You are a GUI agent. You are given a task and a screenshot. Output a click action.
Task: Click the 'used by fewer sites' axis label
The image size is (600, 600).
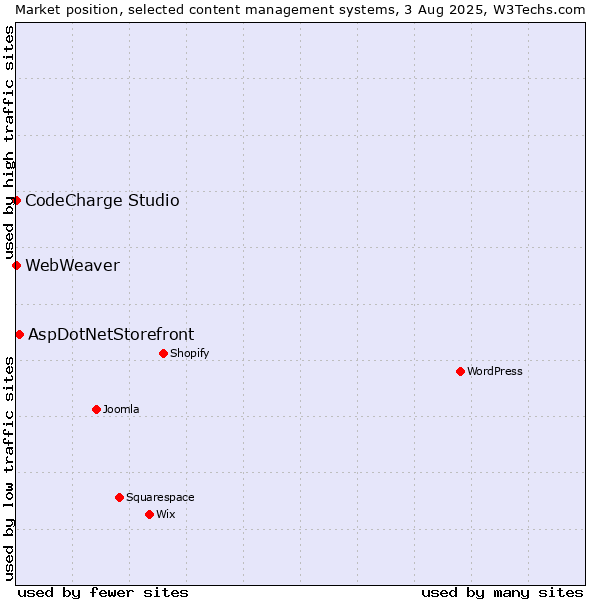point(103,593)
